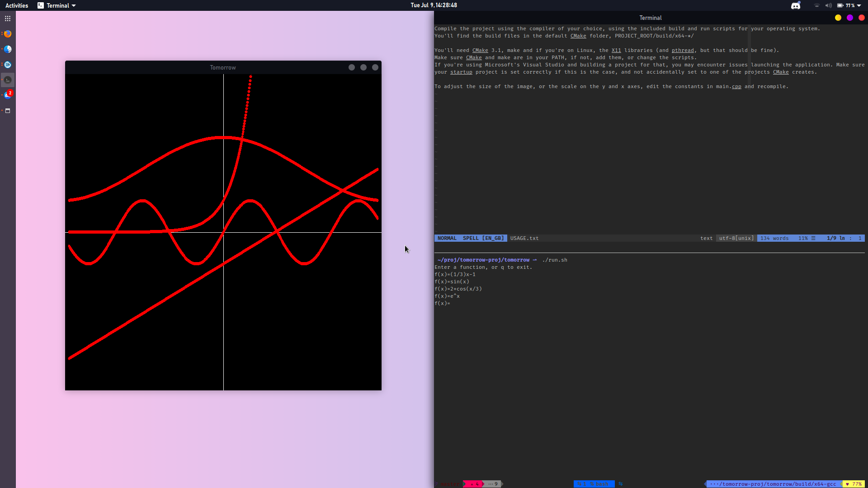Click the NORMAL mode indicator in Vim statusline
The width and height of the screenshot is (868, 488).
pos(447,238)
